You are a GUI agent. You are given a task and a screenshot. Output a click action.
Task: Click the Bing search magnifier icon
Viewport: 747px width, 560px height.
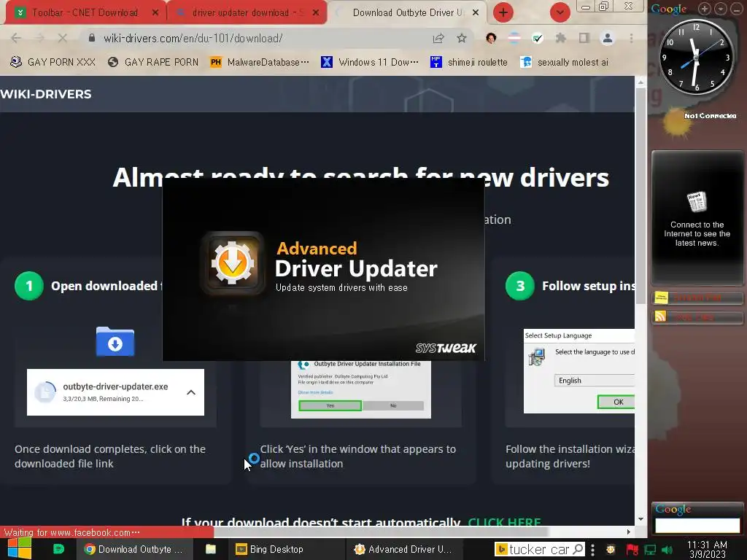[578, 549]
